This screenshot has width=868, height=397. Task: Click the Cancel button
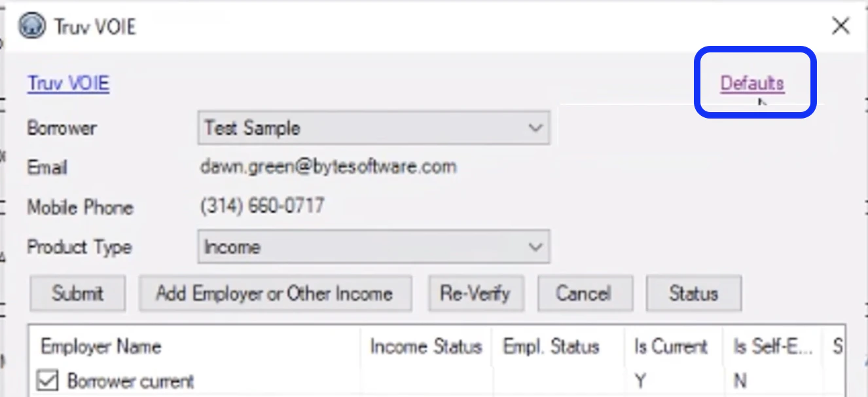tap(585, 293)
